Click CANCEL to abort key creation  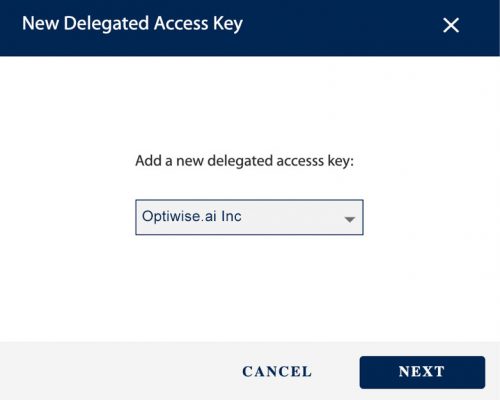(x=277, y=372)
